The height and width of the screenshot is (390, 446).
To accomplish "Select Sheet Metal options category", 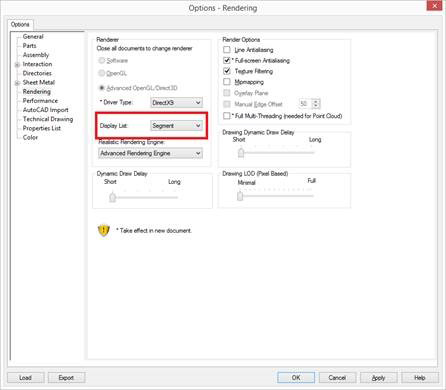I will pos(39,82).
